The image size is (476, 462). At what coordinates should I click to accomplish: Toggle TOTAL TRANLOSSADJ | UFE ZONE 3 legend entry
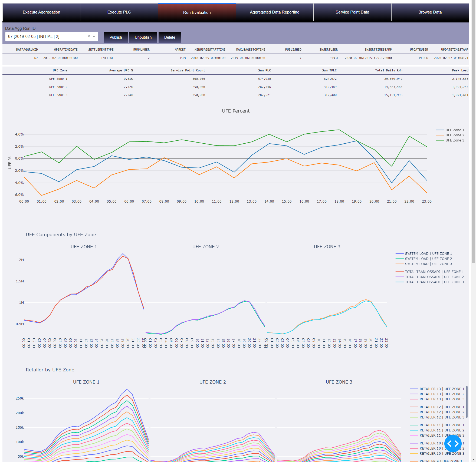(x=430, y=282)
